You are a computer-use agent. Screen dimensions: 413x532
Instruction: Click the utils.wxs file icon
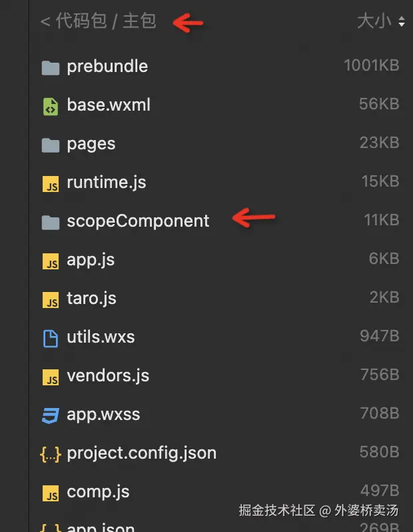(51, 338)
